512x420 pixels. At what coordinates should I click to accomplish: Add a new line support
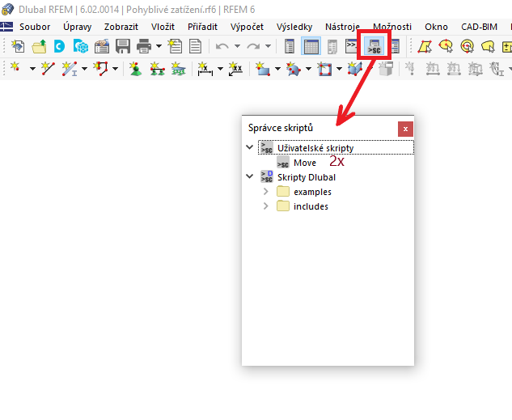[157, 69]
